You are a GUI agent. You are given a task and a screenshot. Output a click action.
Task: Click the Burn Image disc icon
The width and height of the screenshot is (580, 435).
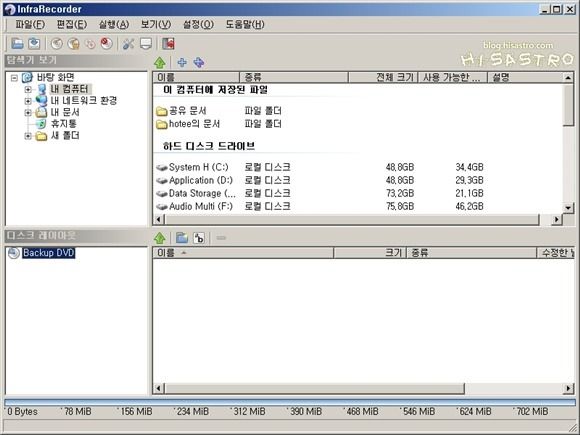pos(73,44)
